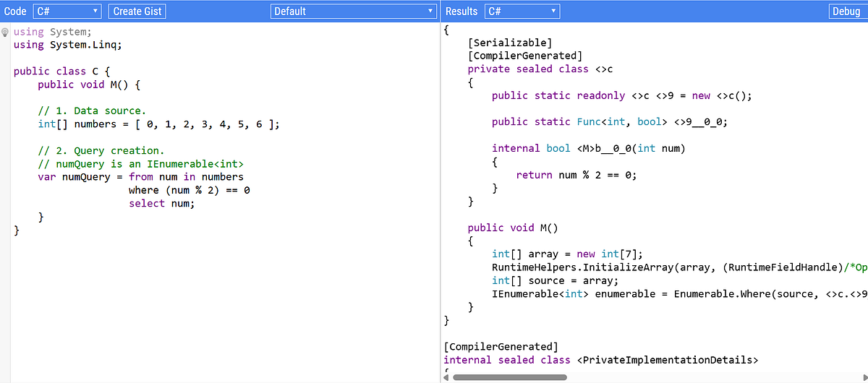Click the 'private sealed class <>c' line

(540, 69)
